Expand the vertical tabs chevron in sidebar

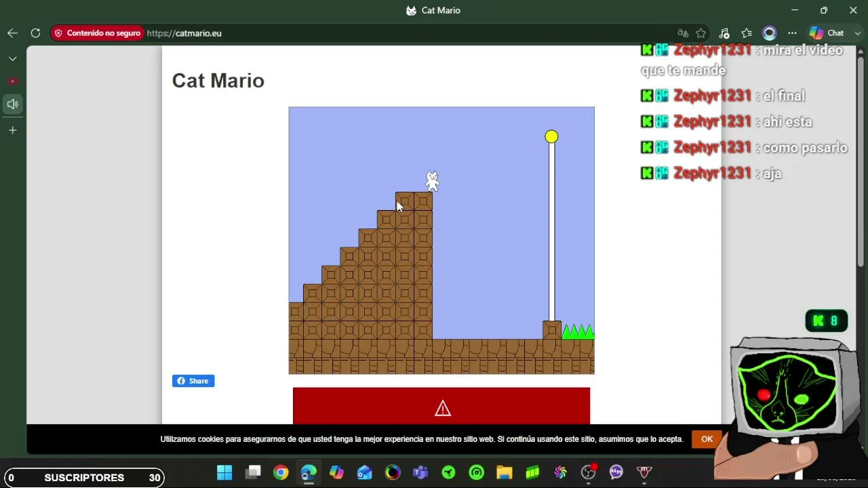[x=12, y=59]
